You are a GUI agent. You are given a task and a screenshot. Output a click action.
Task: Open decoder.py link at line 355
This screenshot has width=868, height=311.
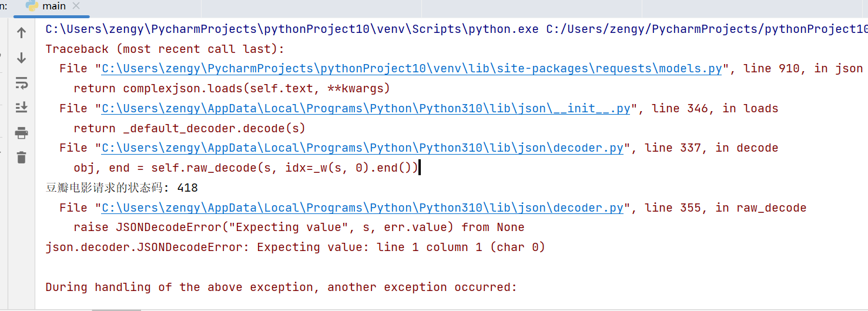tap(363, 208)
